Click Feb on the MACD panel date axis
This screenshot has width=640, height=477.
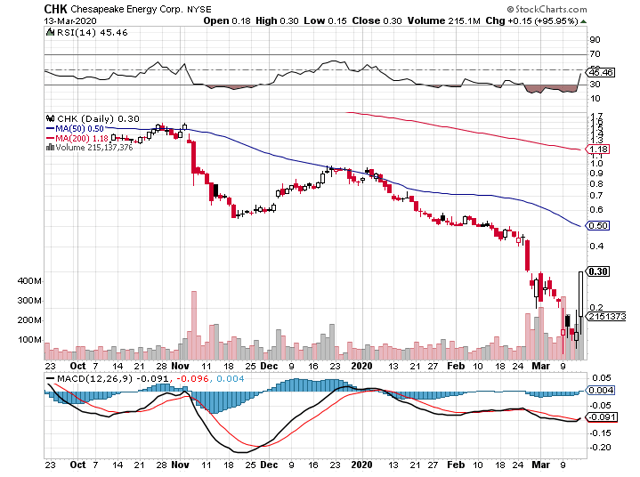click(456, 465)
